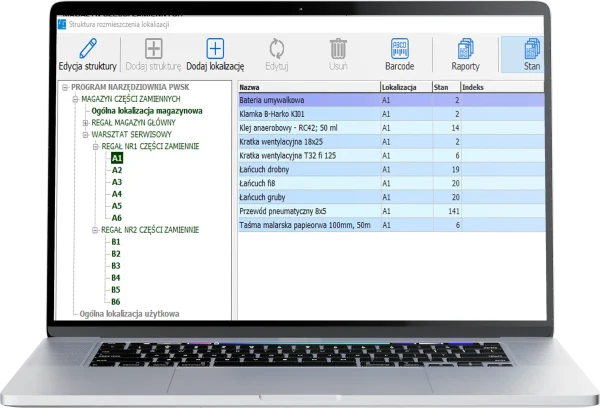Select the WARSZTAT SERWISOWY label

[131, 134]
